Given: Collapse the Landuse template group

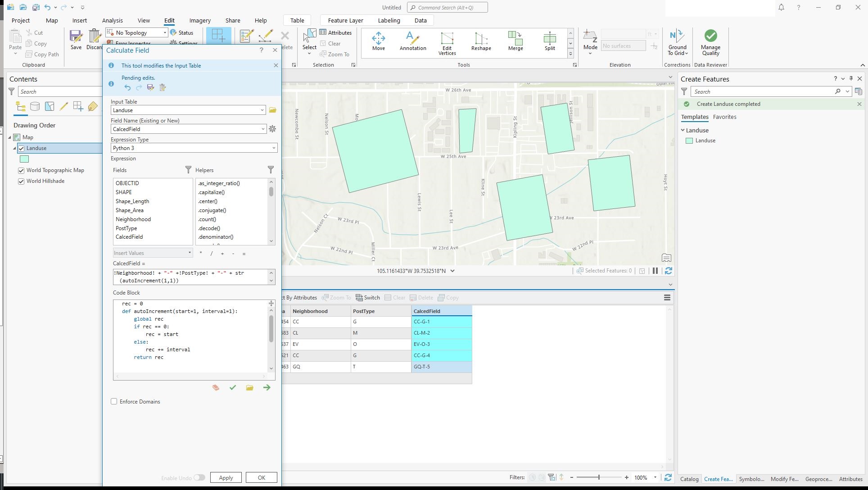Looking at the screenshot, I should click(x=683, y=130).
